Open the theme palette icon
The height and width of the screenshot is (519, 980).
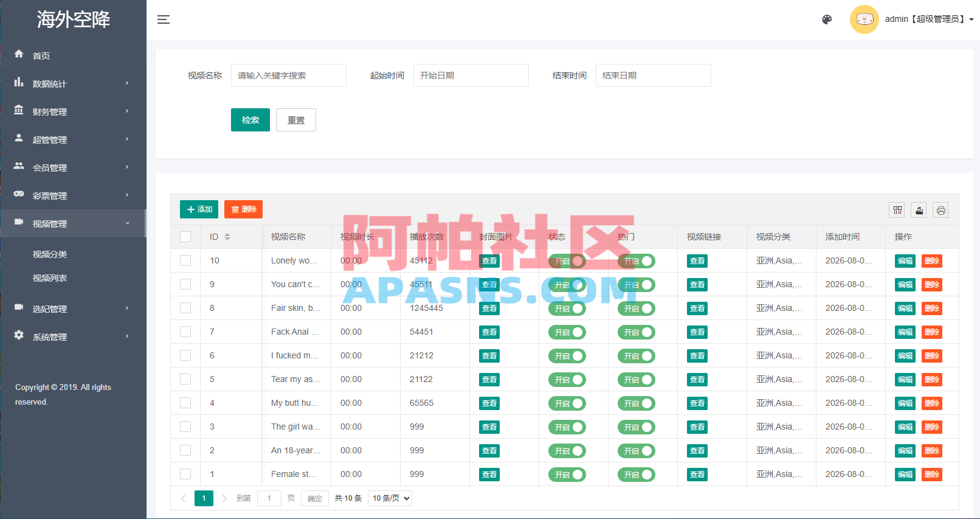827,19
